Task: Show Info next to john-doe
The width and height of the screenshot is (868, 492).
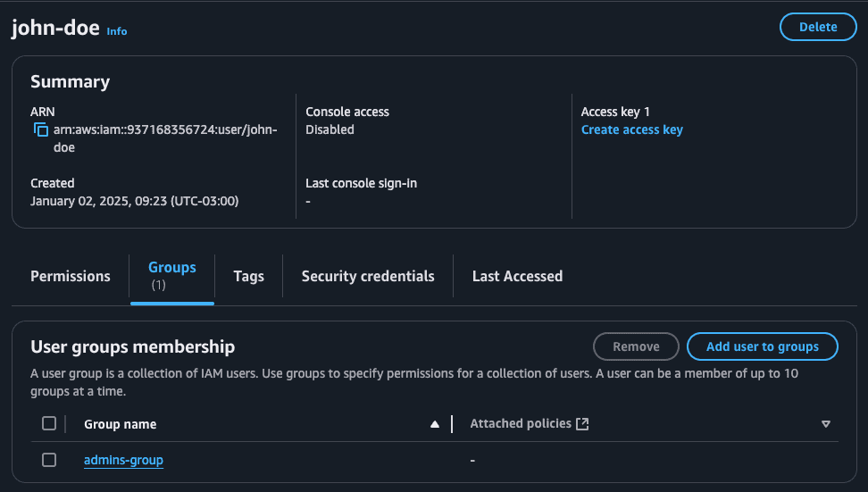Action: [117, 31]
